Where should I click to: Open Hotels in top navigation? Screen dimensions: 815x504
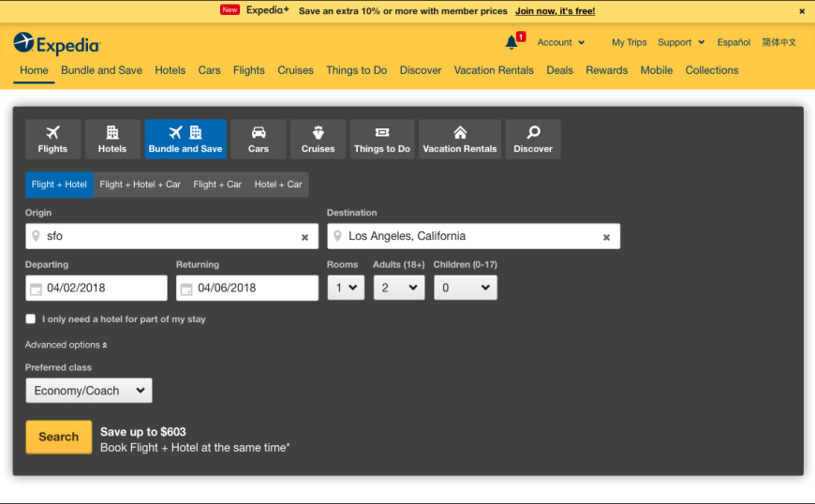coord(170,70)
